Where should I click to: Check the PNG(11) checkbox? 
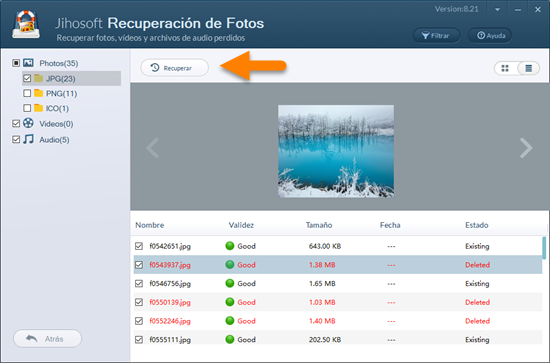tap(27, 93)
